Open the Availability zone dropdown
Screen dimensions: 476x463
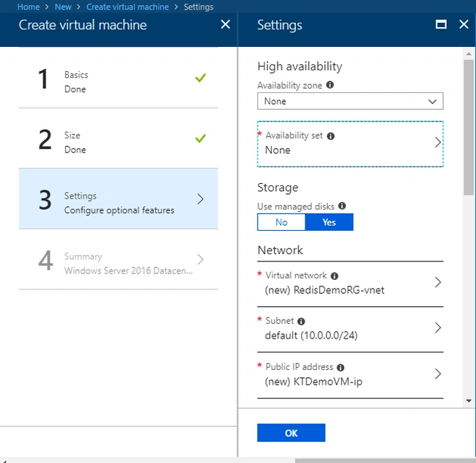pyautogui.click(x=350, y=101)
